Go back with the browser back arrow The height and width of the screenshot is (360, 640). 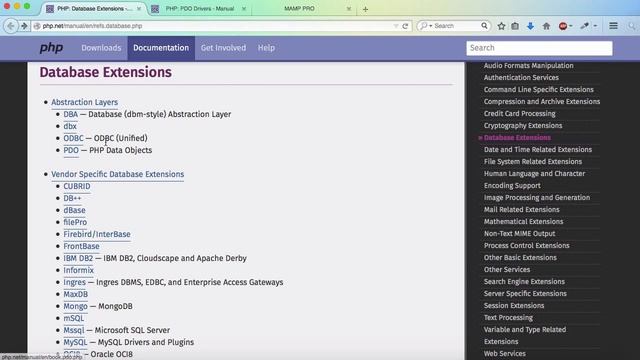[11, 26]
